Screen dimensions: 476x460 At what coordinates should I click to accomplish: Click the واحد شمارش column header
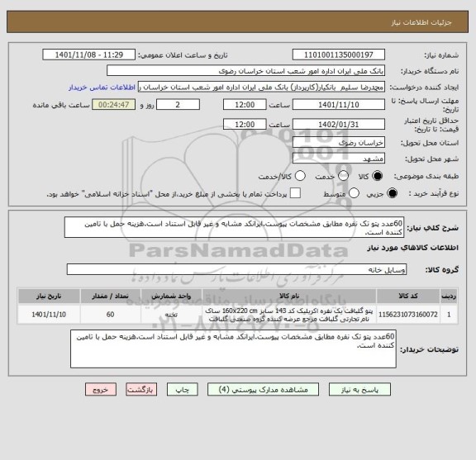click(171, 296)
